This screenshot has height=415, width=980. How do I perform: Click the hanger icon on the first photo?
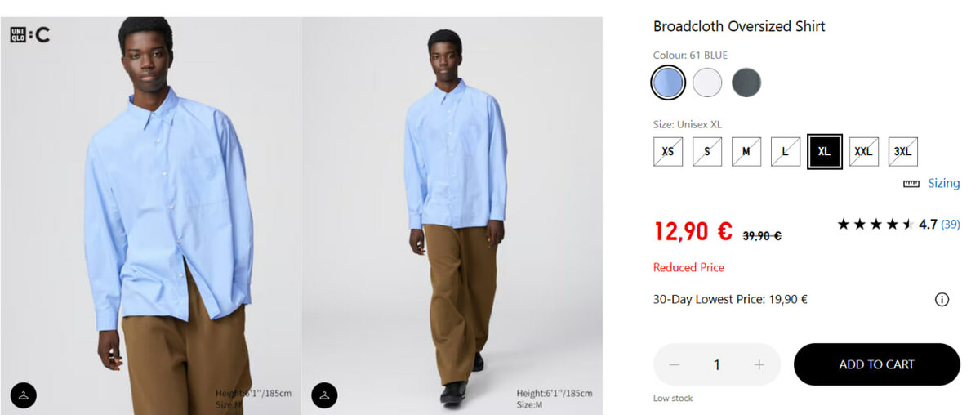tap(24, 395)
